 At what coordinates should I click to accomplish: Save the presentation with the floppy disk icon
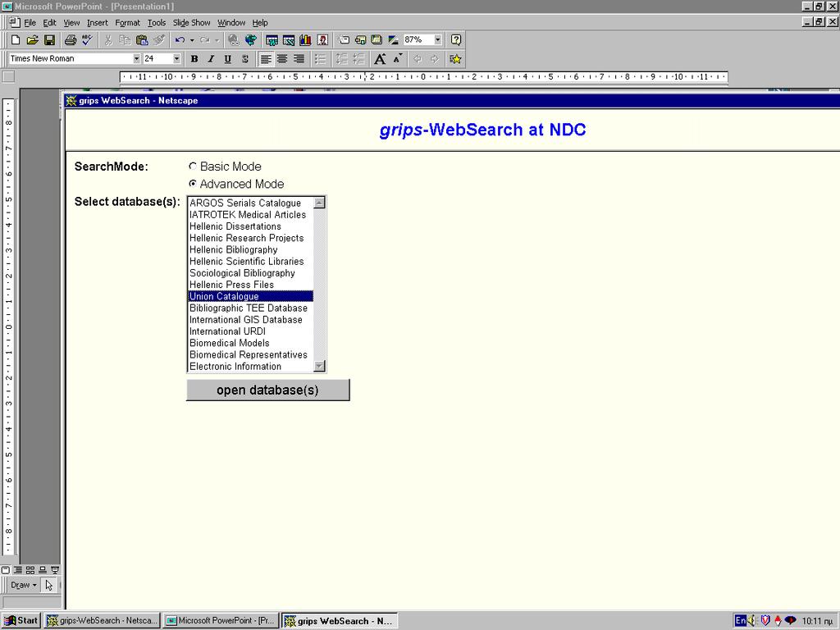pyautogui.click(x=49, y=39)
